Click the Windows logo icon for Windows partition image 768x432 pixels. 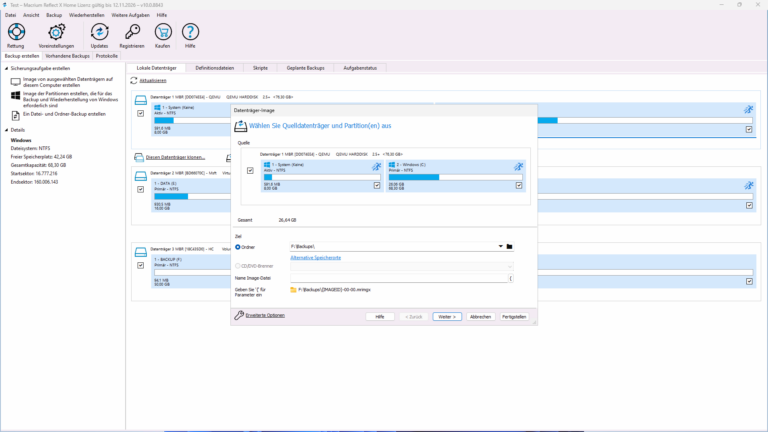[x=16, y=96]
